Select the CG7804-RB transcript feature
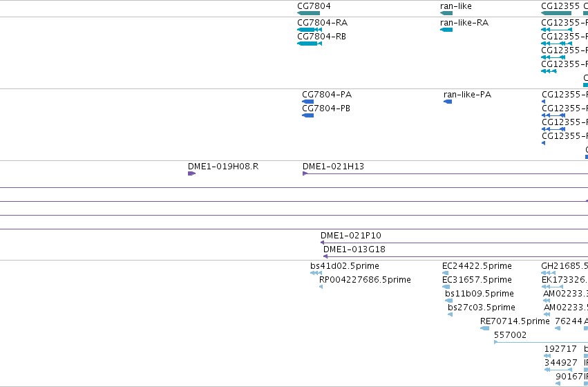The image size is (588, 387). coord(310,44)
